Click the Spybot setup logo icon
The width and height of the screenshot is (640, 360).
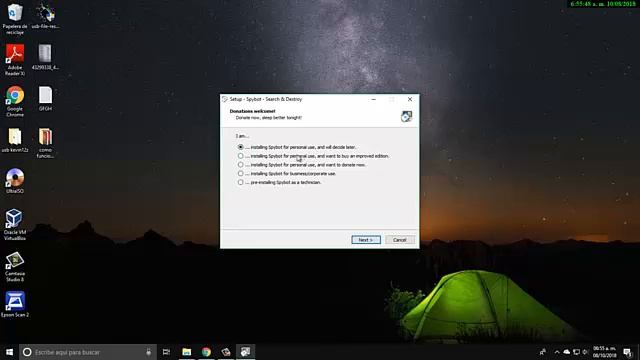[x=406, y=116]
